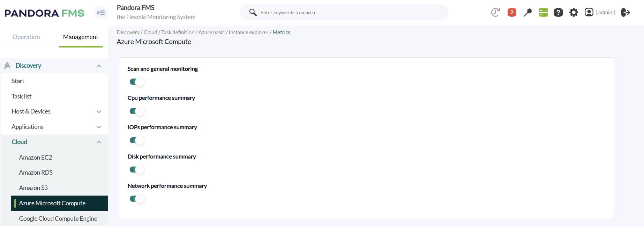Select Amazon EC2 in the Cloud menu
Image resolution: width=644 pixels, height=227 pixels.
click(x=36, y=158)
